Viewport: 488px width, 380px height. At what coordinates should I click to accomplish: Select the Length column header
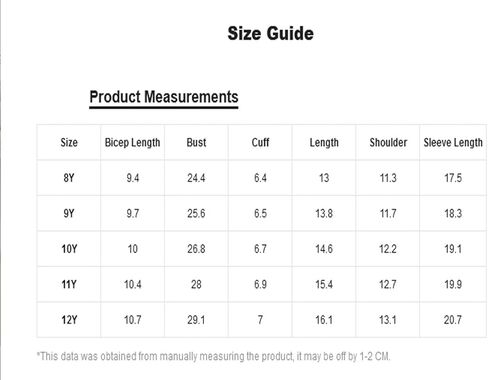click(324, 143)
